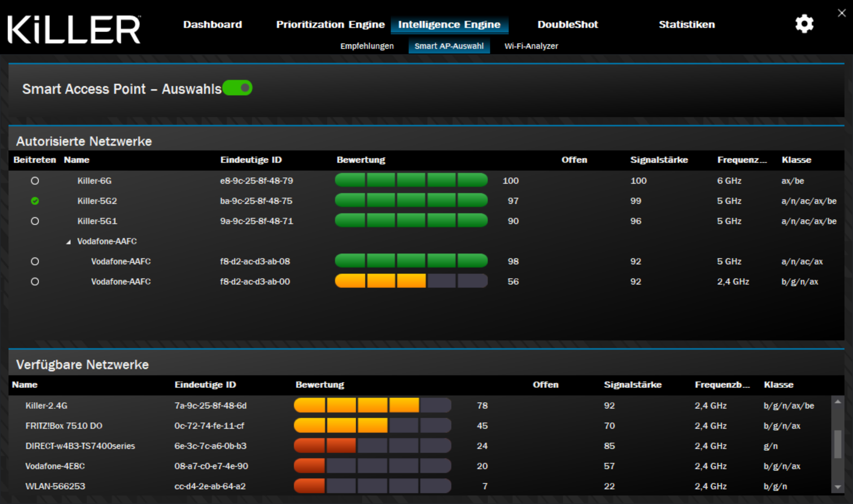The width and height of the screenshot is (853, 504).
Task: Select radio button for Vodafone-AAFC f8-d2-ac-d3-ab-00
Action: (x=35, y=282)
